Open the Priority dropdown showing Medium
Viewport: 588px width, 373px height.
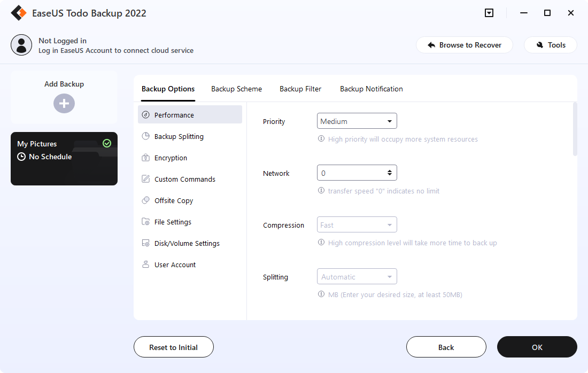click(x=357, y=121)
